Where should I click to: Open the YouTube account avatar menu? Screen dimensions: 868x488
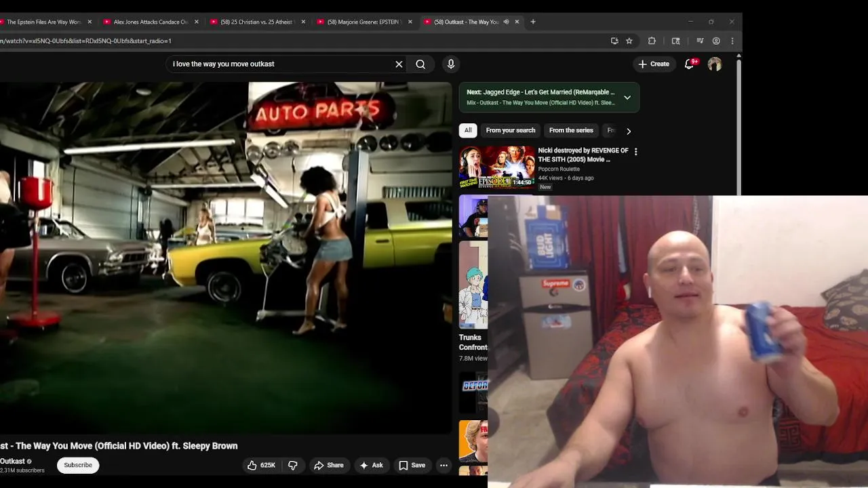coord(715,64)
